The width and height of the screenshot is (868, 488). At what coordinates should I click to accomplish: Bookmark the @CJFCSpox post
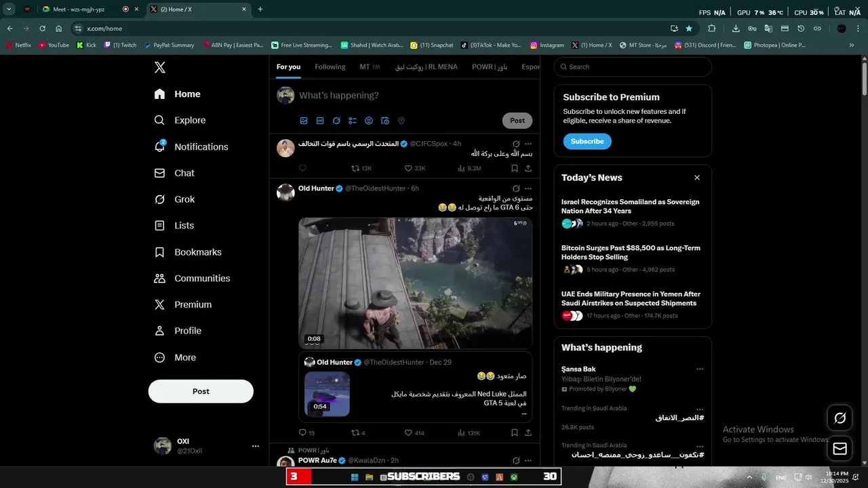[515, 168]
